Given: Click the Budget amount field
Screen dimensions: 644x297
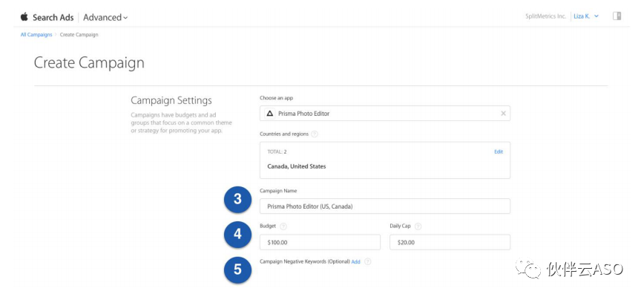Looking at the screenshot, I should click(x=320, y=243).
